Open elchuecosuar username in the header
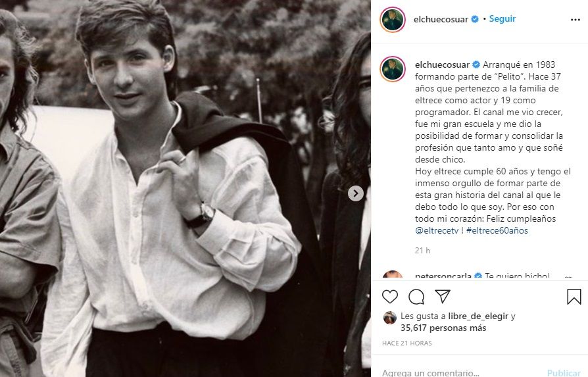The width and height of the screenshot is (588, 377). [441, 19]
